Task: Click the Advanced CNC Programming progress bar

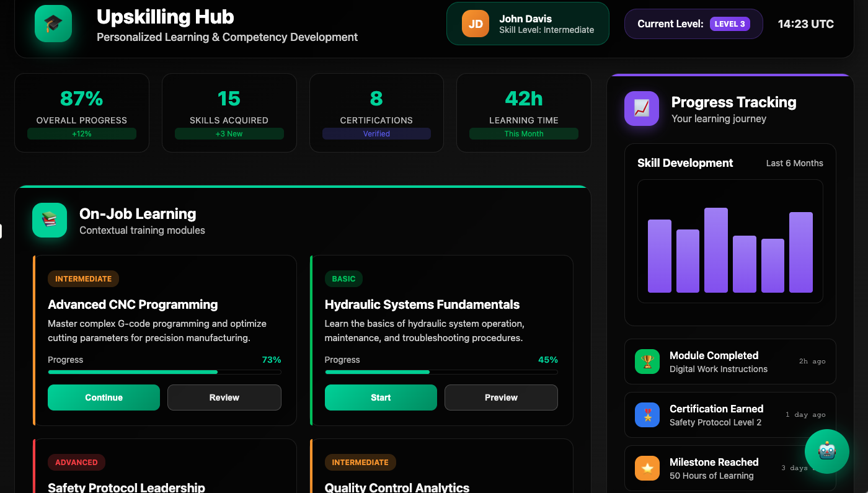Action: [164, 372]
